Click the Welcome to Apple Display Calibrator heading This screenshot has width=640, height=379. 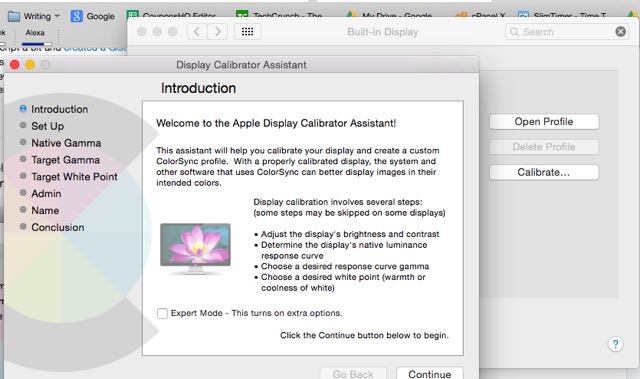[276, 123]
